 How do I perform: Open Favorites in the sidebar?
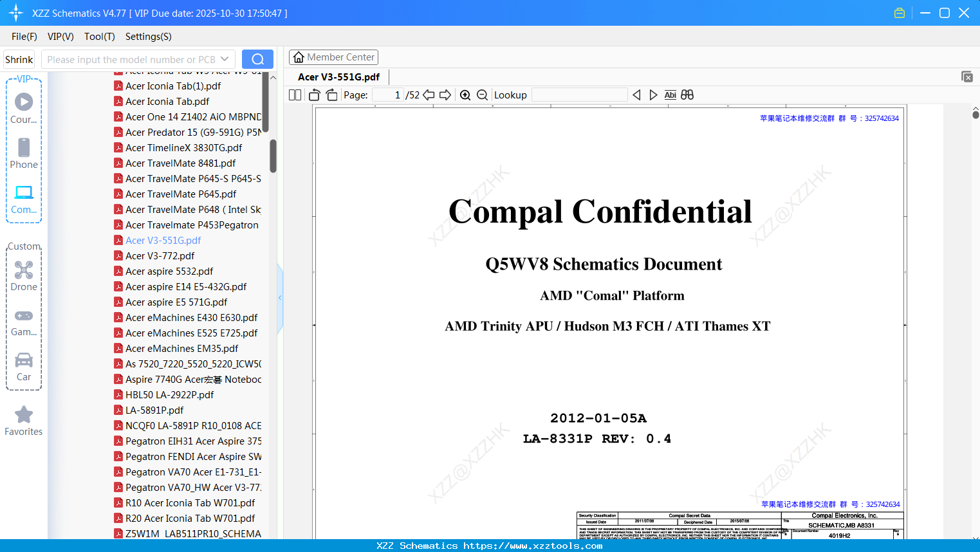(24, 421)
